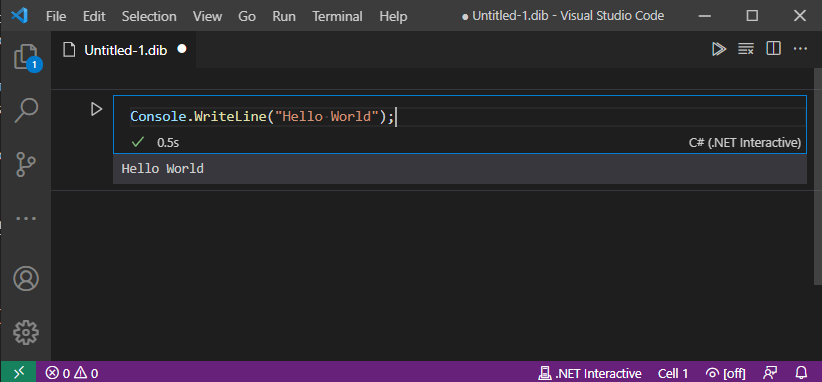Click the feedback icon in status bar
This screenshot has width=822, height=382.
pos(770,373)
